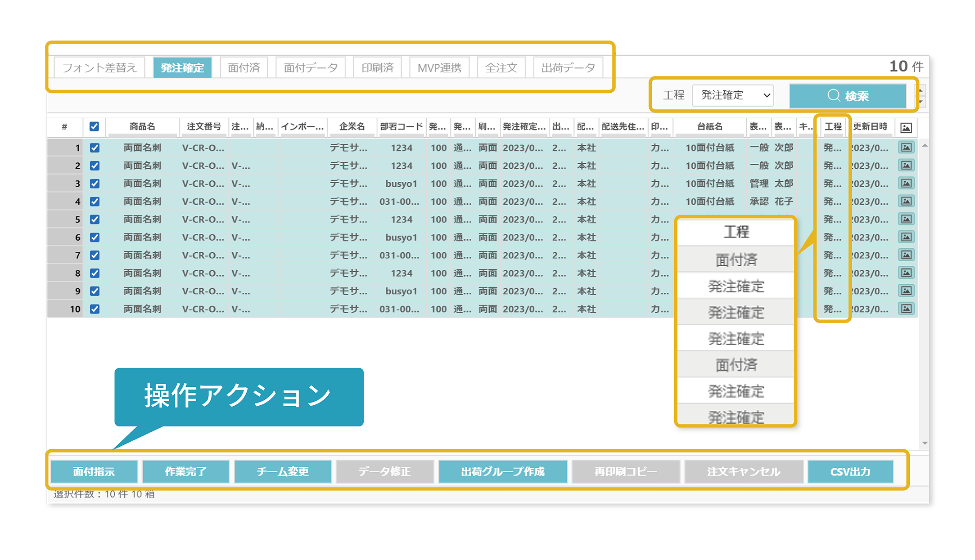Screen dimensions: 975x560
Task: Click the CSV出力 action button
Action: (x=850, y=472)
